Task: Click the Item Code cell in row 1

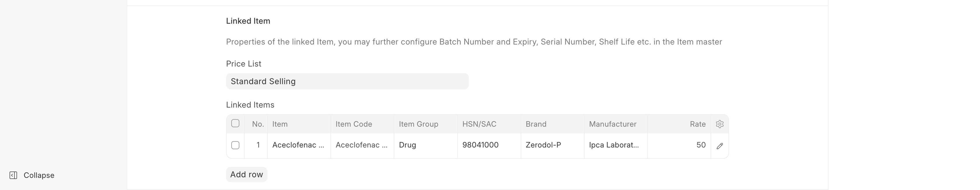Action: tap(362, 145)
